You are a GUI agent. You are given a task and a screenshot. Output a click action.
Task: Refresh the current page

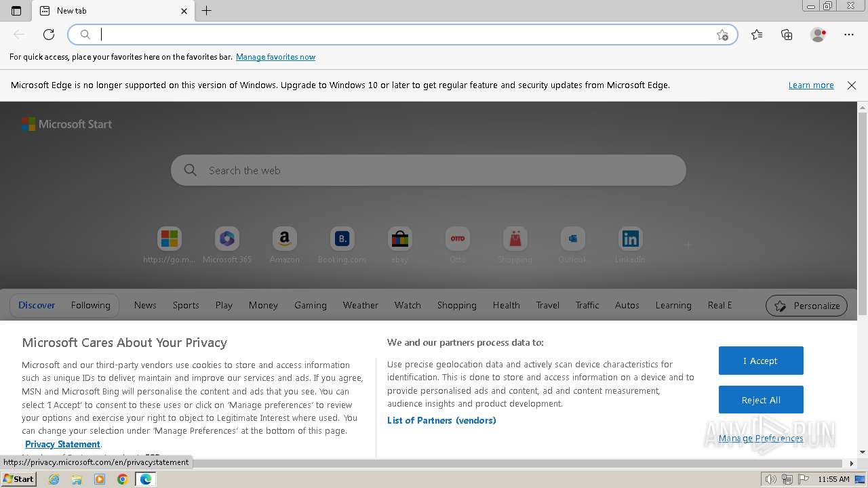point(49,35)
